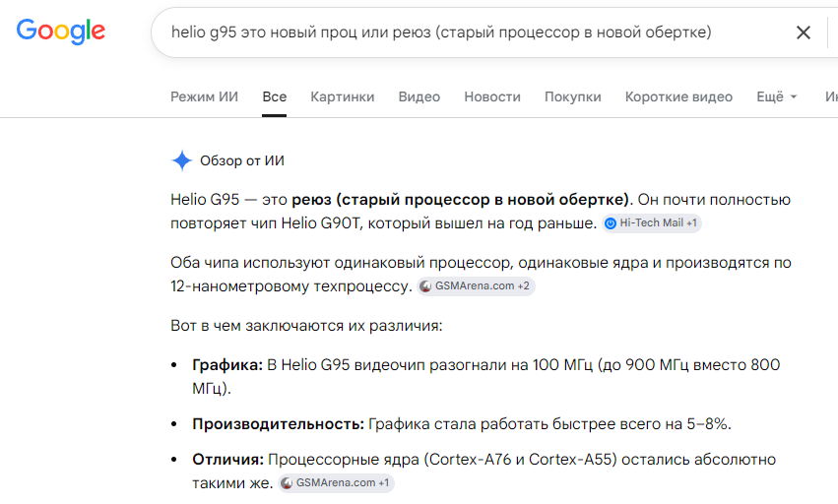
Task: Expand the Ещё dropdown menu
Action: point(777,96)
